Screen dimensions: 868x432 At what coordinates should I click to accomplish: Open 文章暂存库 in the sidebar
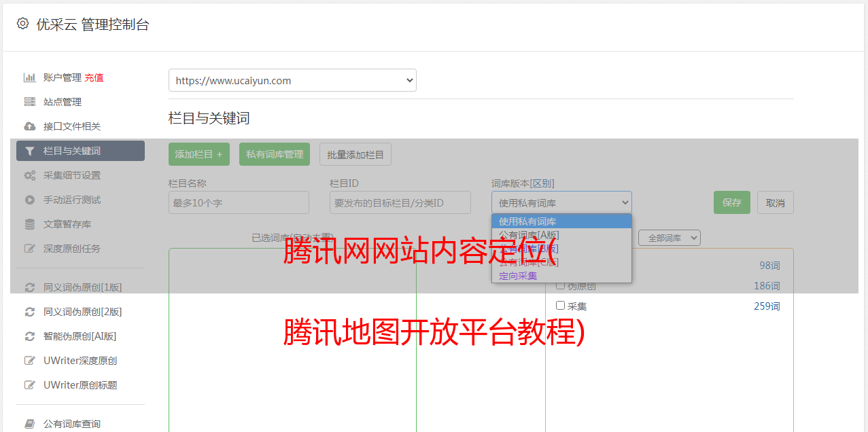pyautogui.click(x=67, y=224)
